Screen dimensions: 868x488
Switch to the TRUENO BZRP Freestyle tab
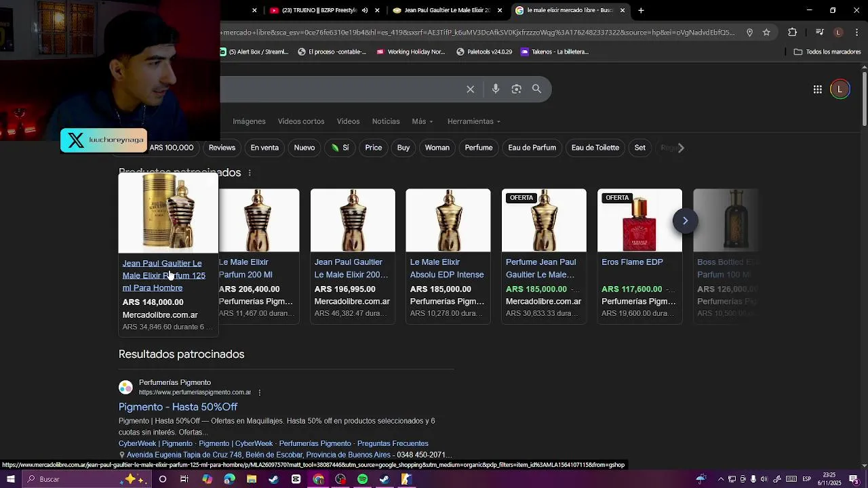319,10
